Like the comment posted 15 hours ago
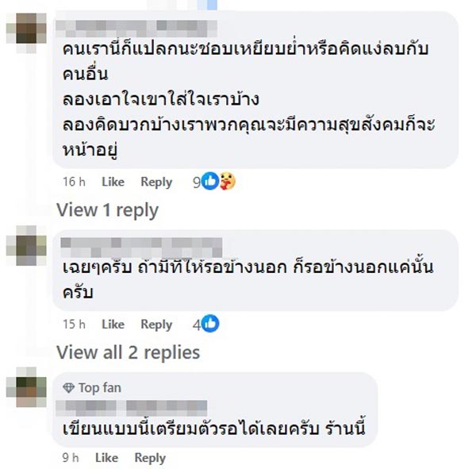Screen dimensions: 476x469 pos(113,324)
